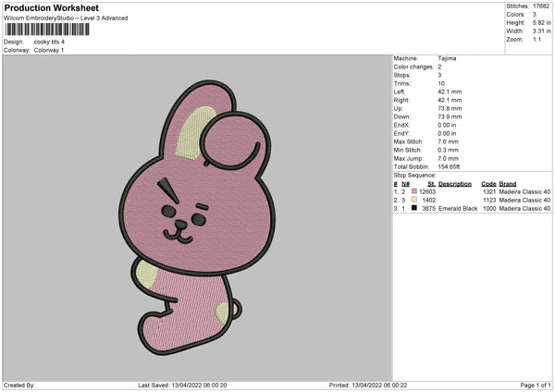This screenshot has height=392, width=555.
Task: Click the EndY value 0.00 in
Action: [447, 133]
